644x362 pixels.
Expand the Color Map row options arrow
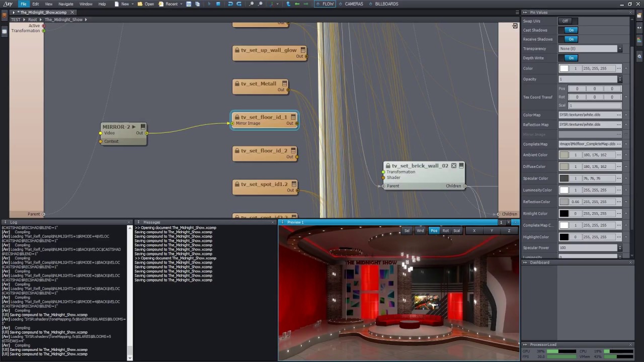tap(626, 115)
